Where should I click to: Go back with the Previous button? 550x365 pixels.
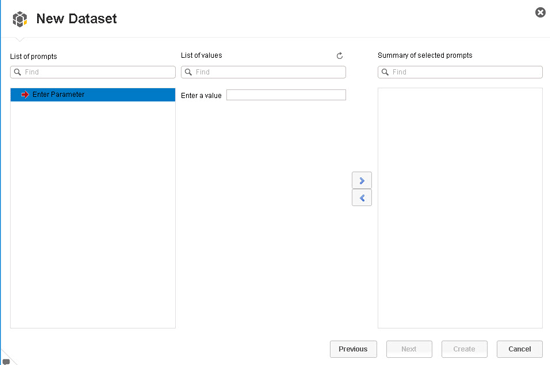353,349
